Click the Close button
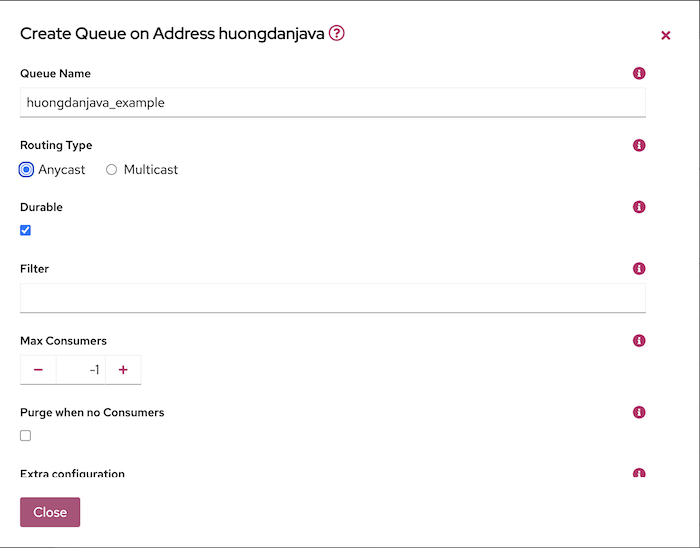 click(50, 512)
